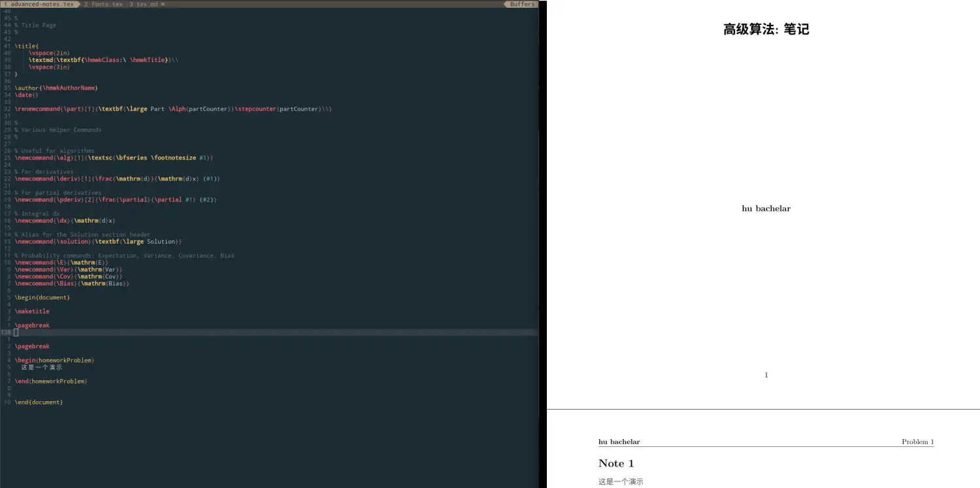
Task: Click the \pagebreak line below the cursor line
Action: pyautogui.click(x=32, y=346)
